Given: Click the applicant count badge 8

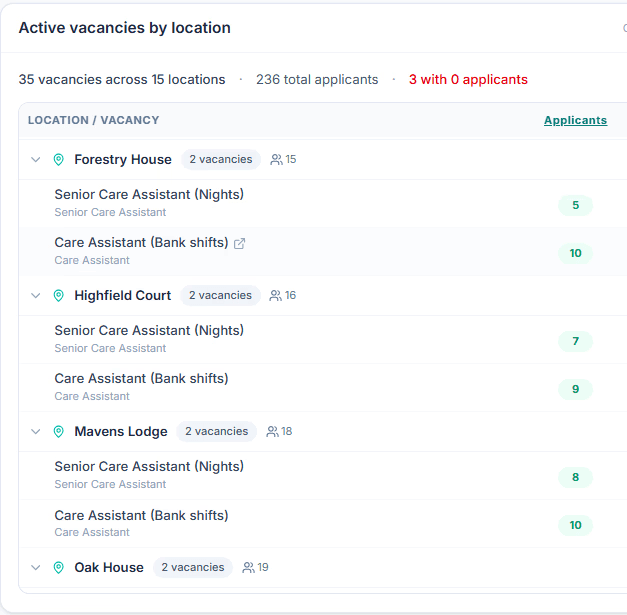Looking at the screenshot, I should point(575,477).
